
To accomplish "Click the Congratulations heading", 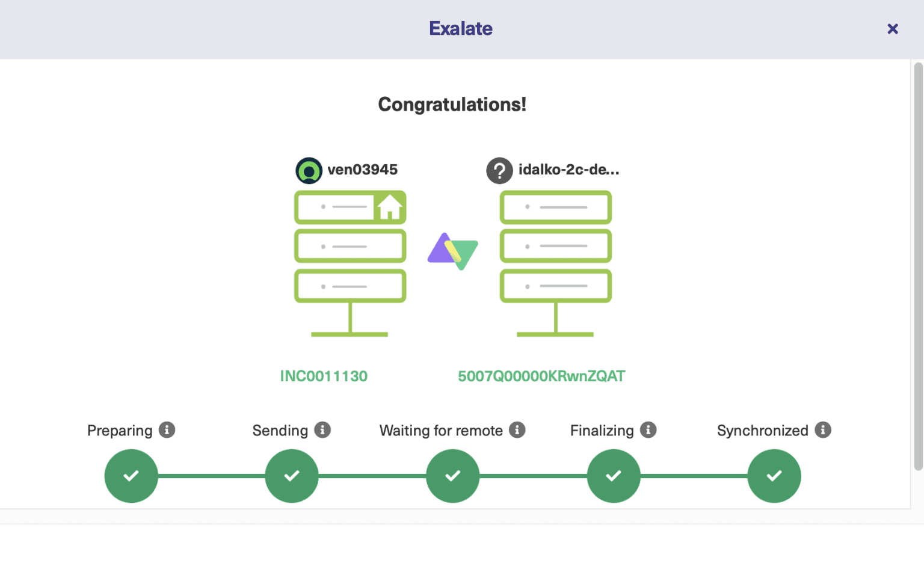I will 452,103.
